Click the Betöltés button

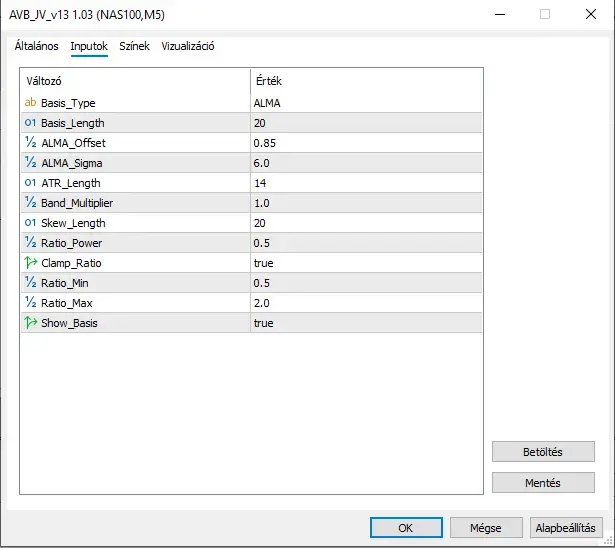point(543,452)
